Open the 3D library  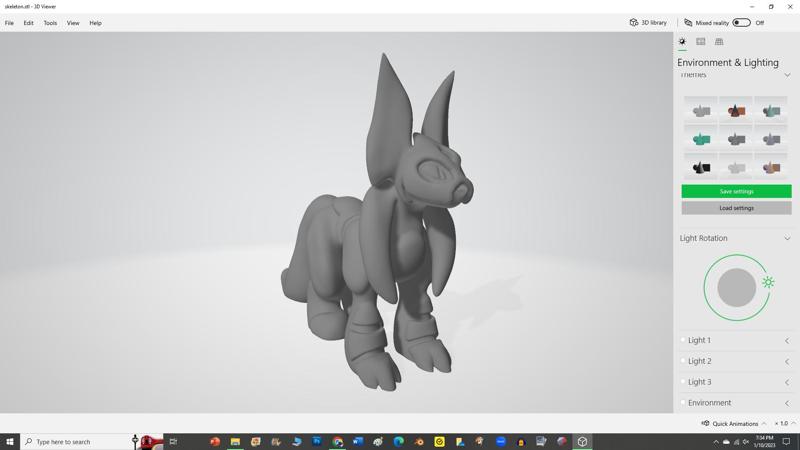[648, 23]
